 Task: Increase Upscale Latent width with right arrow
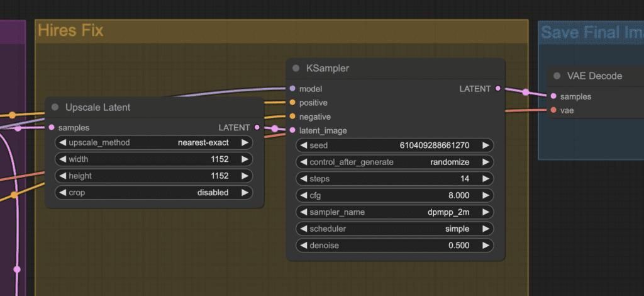244,159
